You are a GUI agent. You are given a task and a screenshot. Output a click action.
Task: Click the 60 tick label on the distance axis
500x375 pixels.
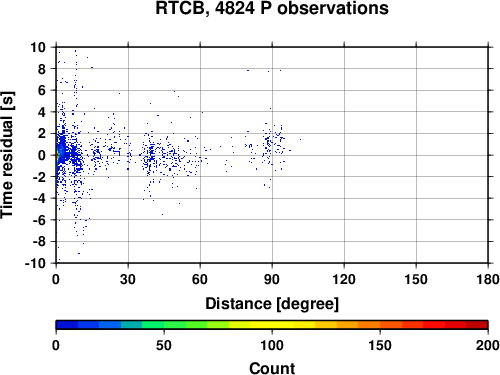[200, 279]
